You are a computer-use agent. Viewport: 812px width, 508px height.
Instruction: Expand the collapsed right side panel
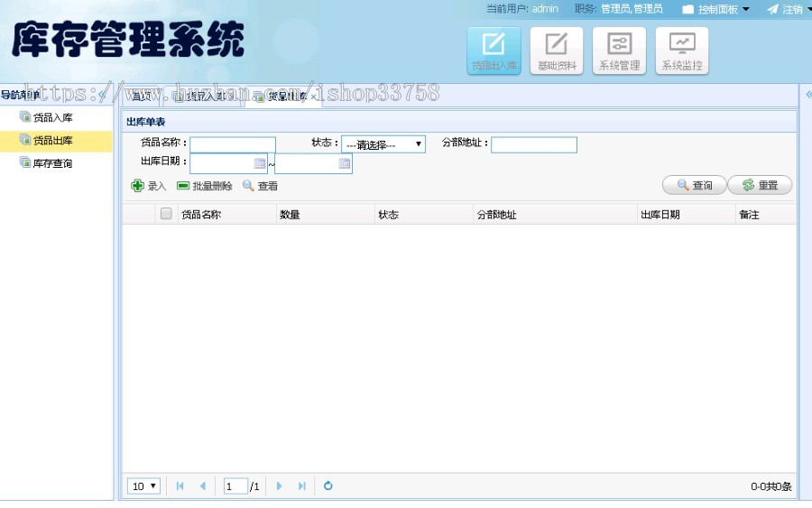[807, 94]
